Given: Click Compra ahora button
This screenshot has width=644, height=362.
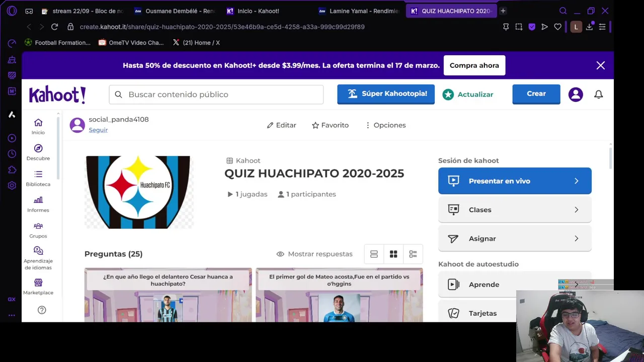Looking at the screenshot, I should point(474,65).
